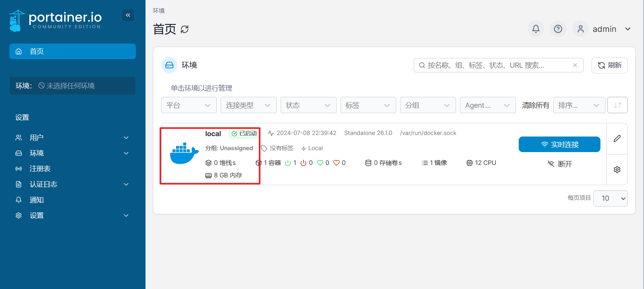Viewport: 644px width, 289px height.
Task: Click the Portainer.io logo
Action: (x=56, y=20)
